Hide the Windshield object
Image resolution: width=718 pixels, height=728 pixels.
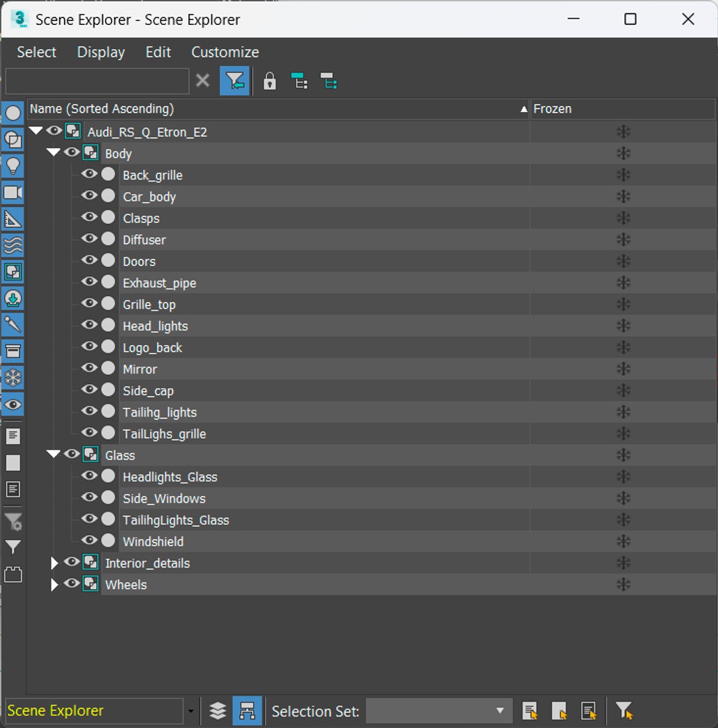pos(89,540)
